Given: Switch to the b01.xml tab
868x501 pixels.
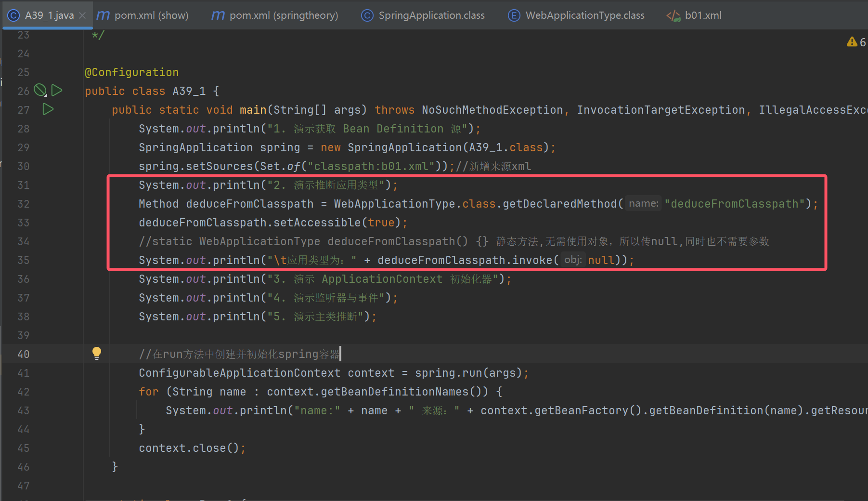Looking at the screenshot, I should (x=694, y=15).
